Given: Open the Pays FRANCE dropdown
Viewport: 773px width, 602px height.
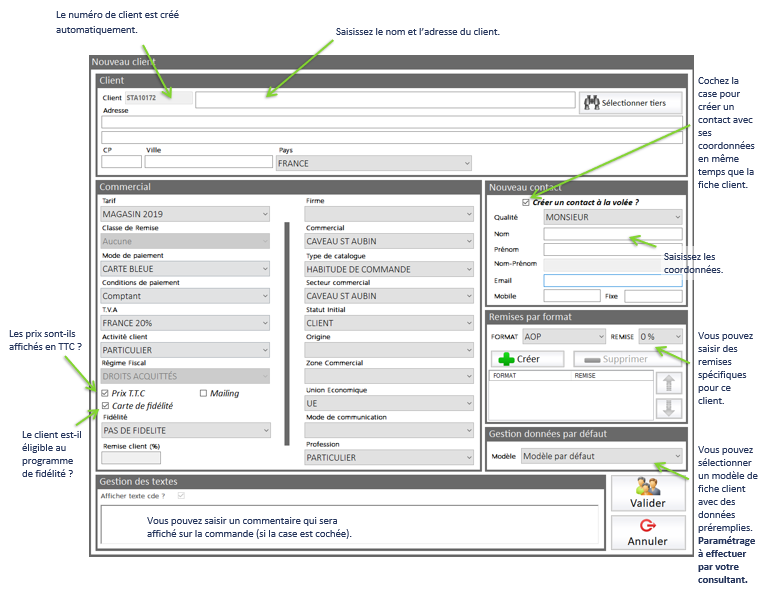Looking at the screenshot, I should (373, 163).
